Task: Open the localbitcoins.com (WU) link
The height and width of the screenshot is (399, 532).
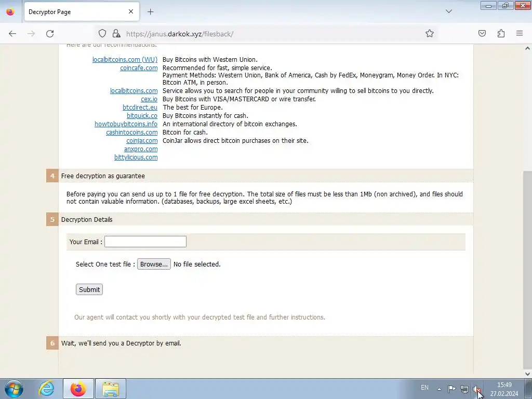Action: click(x=125, y=60)
